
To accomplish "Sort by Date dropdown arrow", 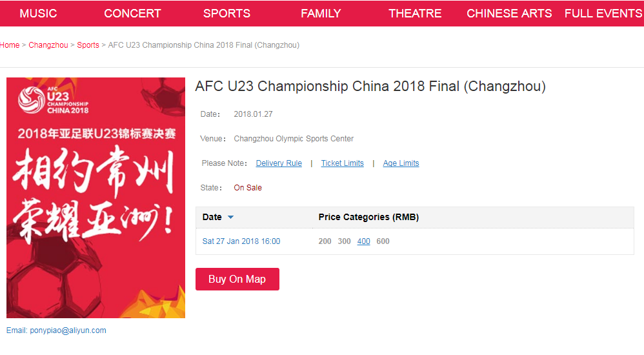I will coord(230,218).
